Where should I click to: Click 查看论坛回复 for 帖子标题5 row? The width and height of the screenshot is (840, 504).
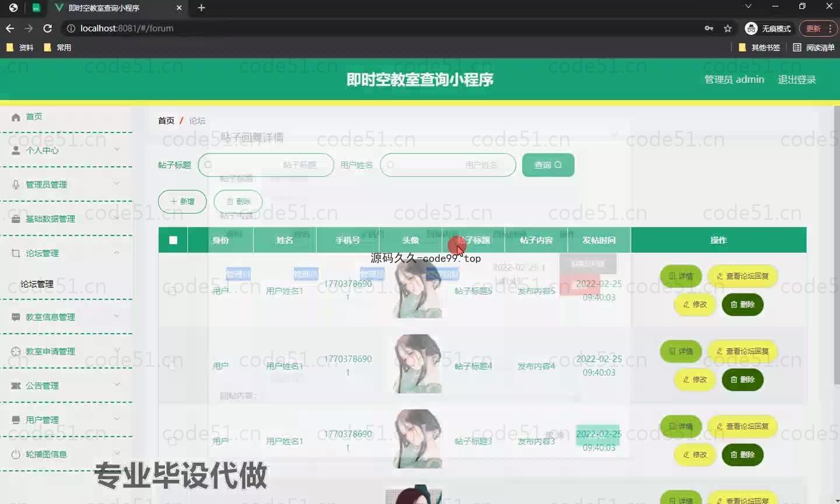click(x=743, y=276)
